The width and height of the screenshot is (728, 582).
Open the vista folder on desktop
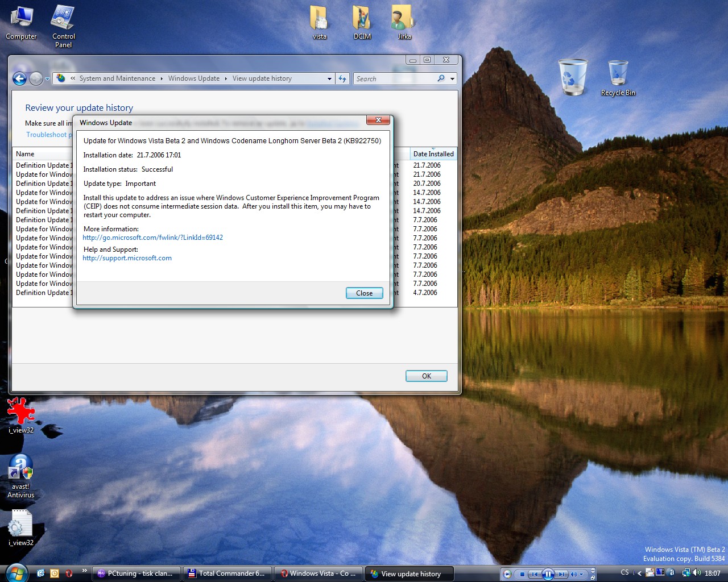320,22
